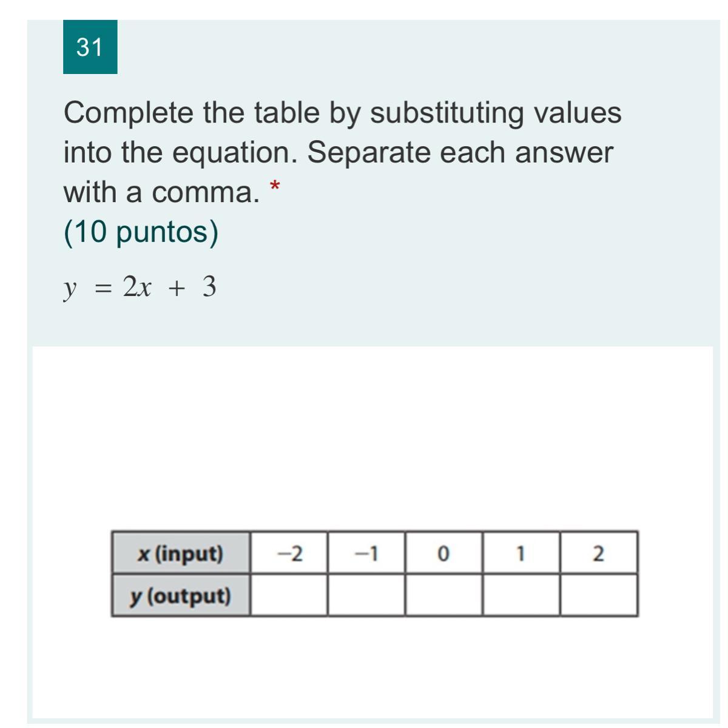Click the table cell showing −1
This screenshot has width=728, height=728.
point(366,553)
